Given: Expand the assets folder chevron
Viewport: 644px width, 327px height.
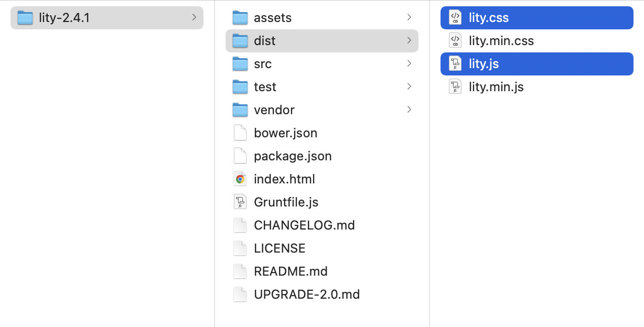Looking at the screenshot, I should [409, 18].
